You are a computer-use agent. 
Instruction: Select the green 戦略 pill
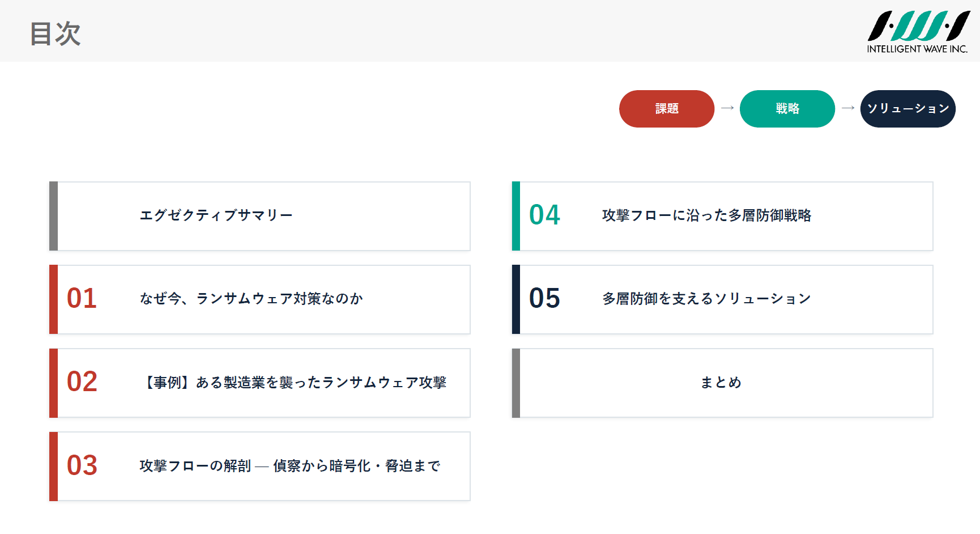tap(787, 109)
